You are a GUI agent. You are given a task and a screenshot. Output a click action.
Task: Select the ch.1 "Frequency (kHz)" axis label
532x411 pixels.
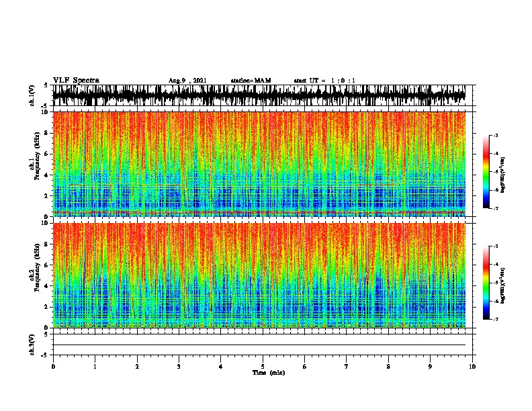point(37,156)
